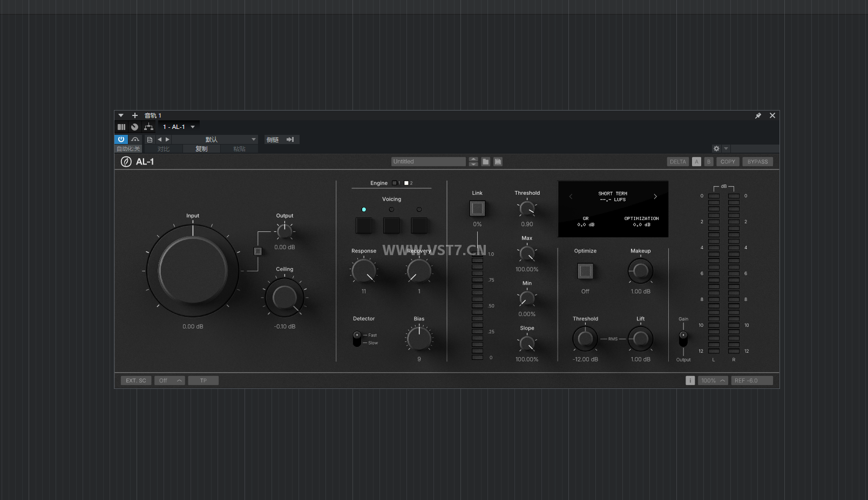This screenshot has width=868, height=500.
Task: Open the Off sidechain filter dropdown
Action: click(169, 380)
